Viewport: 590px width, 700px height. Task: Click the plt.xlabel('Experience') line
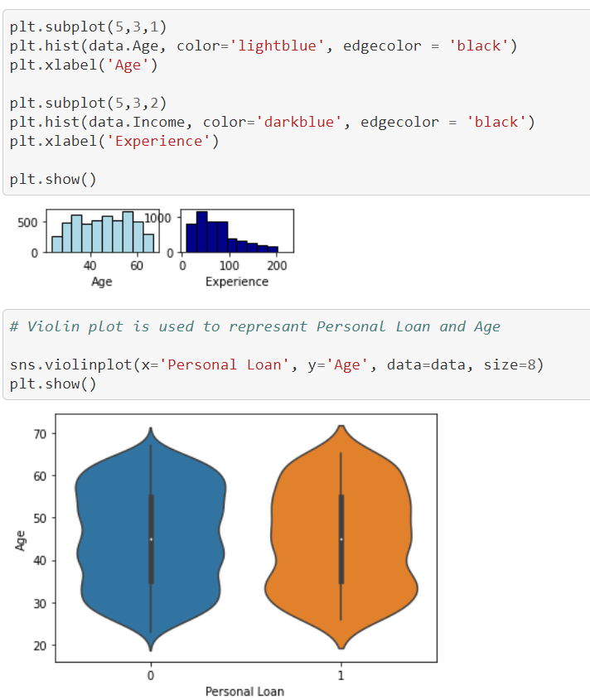(114, 142)
